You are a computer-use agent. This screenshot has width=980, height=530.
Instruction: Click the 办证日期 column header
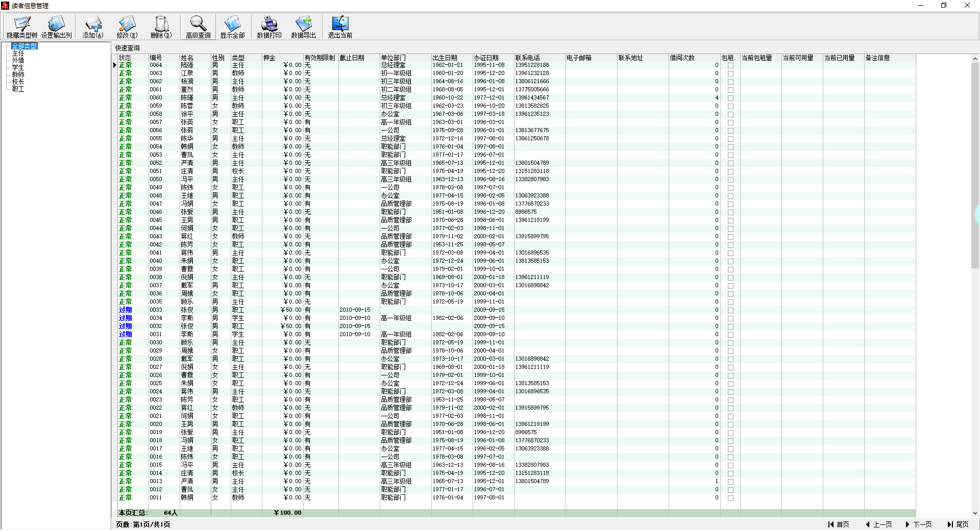point(493,58)
